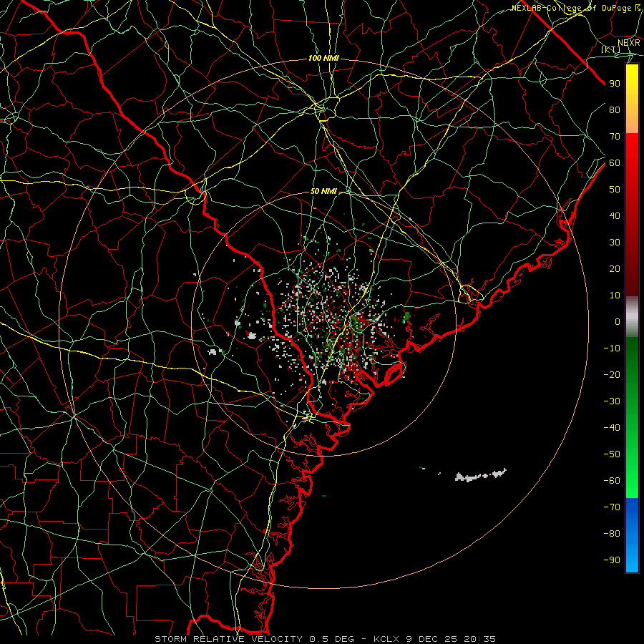644x644 pixels.
Task: Click the 30 value on velocity scale
Action: click(x=615, y=243)
